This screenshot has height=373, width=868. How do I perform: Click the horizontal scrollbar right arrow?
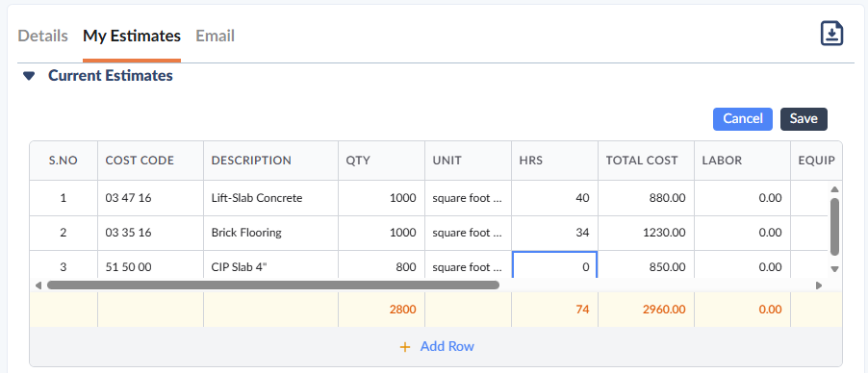pos(819,286)
